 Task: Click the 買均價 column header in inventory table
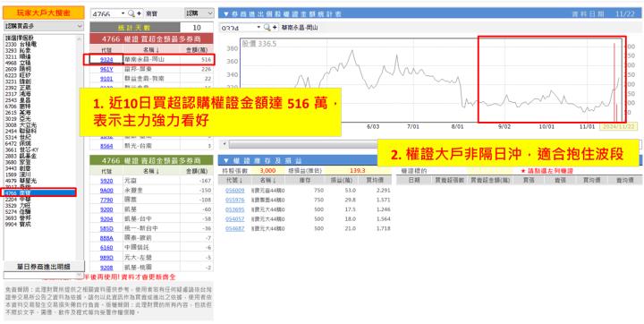[375, 180]
